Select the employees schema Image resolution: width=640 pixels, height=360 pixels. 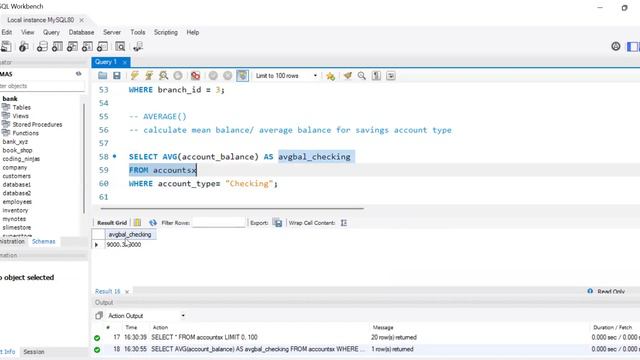click(17, 202)
